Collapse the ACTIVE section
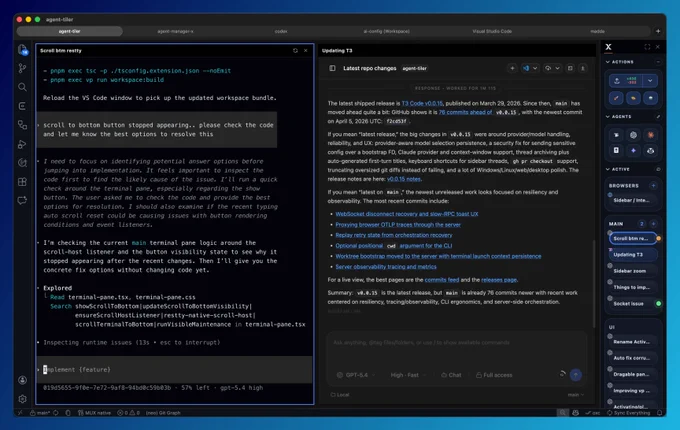 click(618, 169)
